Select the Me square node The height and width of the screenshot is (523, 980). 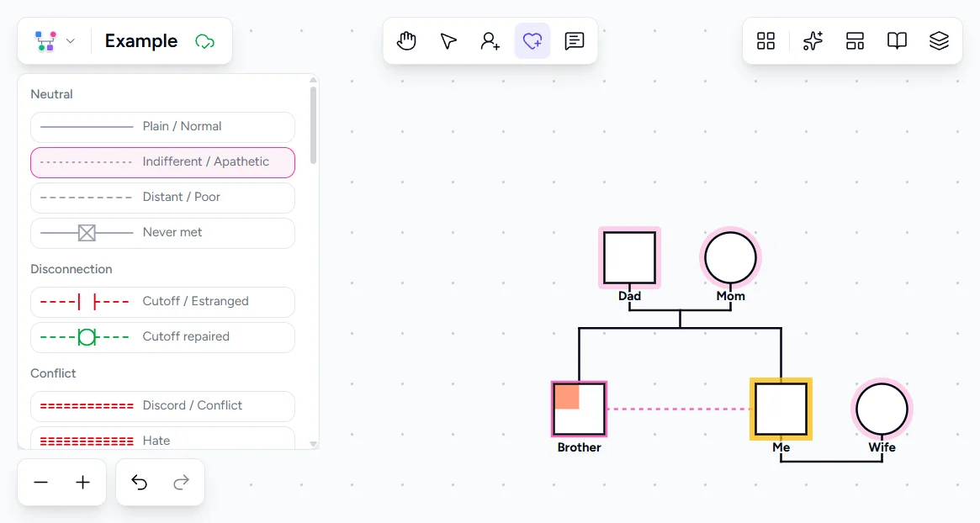click(781, 409)
